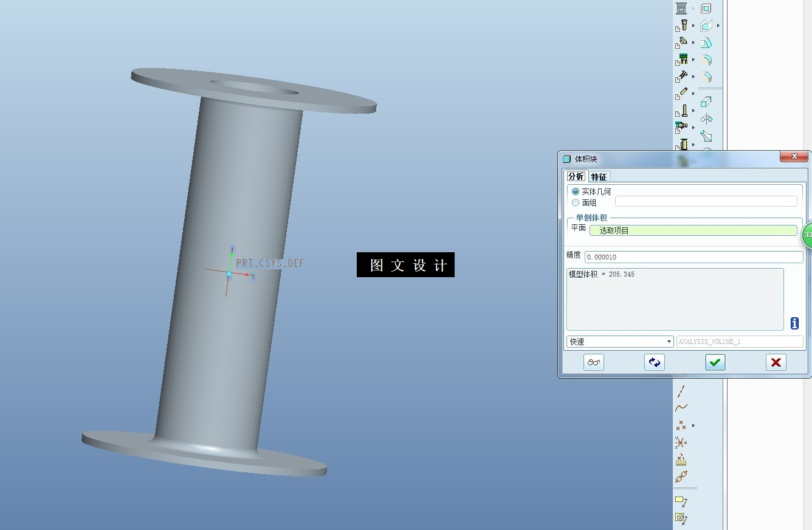Expand the rib tool flyout arrow
The width and height of the screenshot is (812, 530).
(718, 26)
